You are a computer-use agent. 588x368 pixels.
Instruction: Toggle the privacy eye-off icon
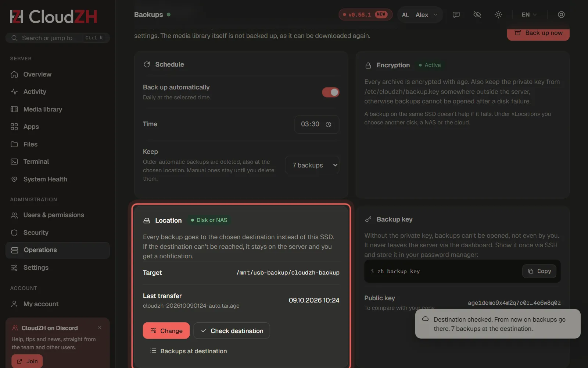tap(477, 15)
